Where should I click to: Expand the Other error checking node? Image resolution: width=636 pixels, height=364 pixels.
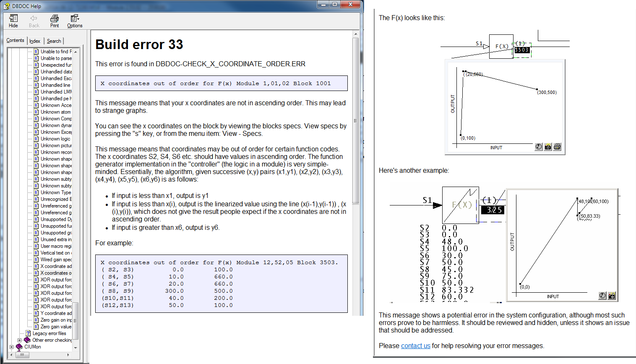tap(19, 340)
